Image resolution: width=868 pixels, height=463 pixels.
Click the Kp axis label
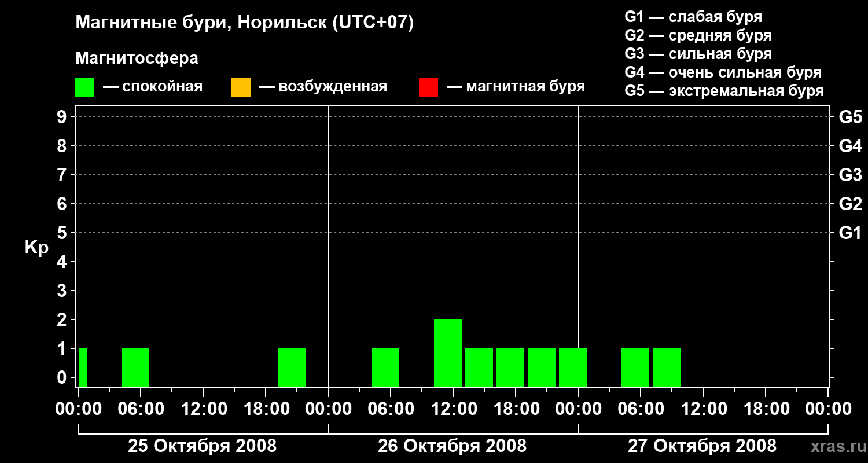pyautogui.click(x=36, y=248)
